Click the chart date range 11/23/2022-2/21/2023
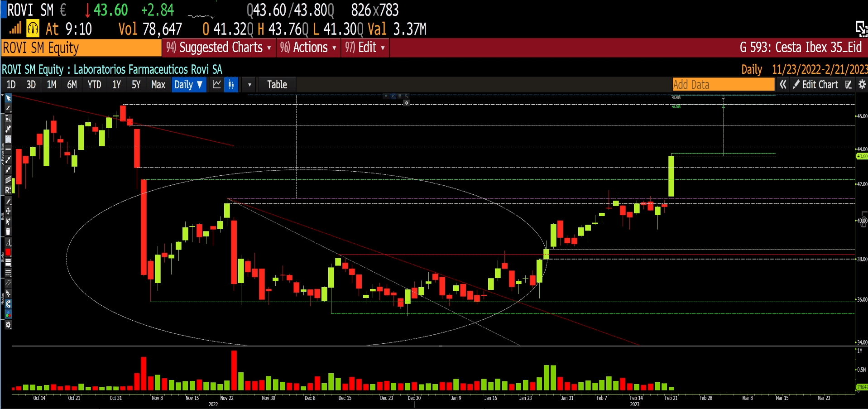The image size is (868, 409). click(x=820, y=69)
